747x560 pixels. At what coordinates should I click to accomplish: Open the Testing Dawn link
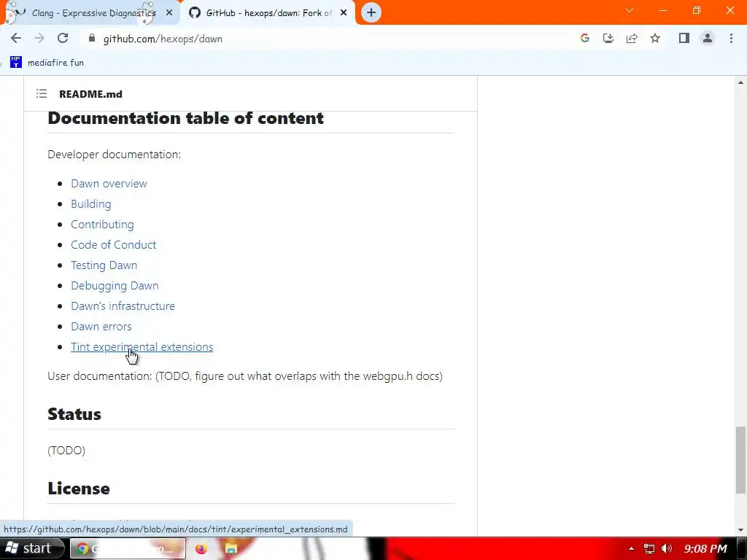(x=104, y=265)
